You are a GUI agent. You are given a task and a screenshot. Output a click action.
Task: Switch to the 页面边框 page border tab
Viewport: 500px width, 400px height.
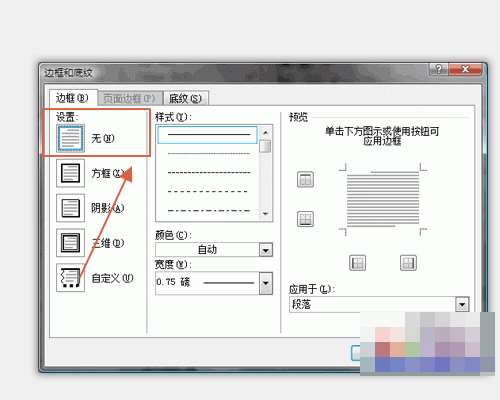pos(130,98)
